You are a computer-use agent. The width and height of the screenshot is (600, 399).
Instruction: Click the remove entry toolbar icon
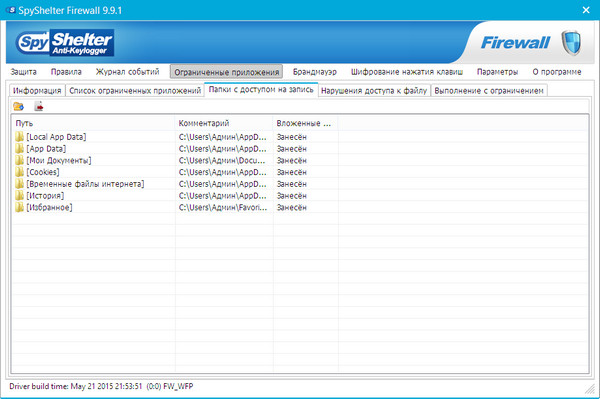[39, 106]
